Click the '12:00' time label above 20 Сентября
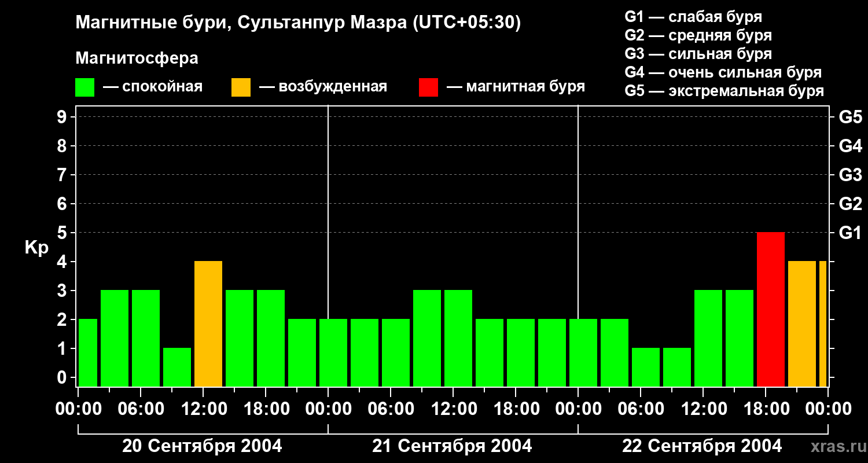This screenshot has height=463, width=868. pyautogui.click(x=203, y=409)
